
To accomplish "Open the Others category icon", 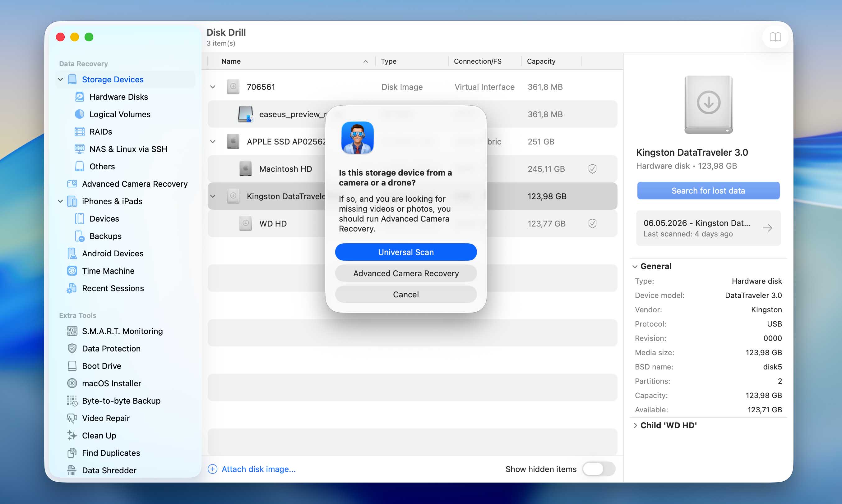I will [x=80, y=167].
